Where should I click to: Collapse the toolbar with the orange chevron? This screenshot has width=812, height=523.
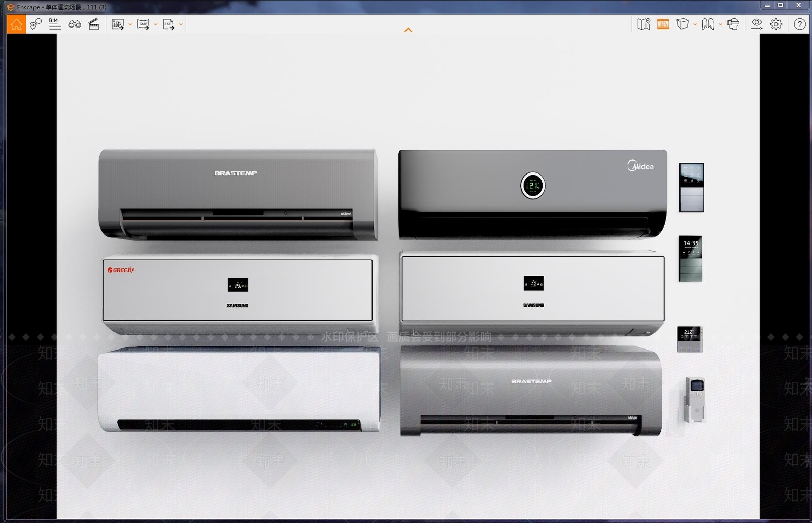click(408, 30)
